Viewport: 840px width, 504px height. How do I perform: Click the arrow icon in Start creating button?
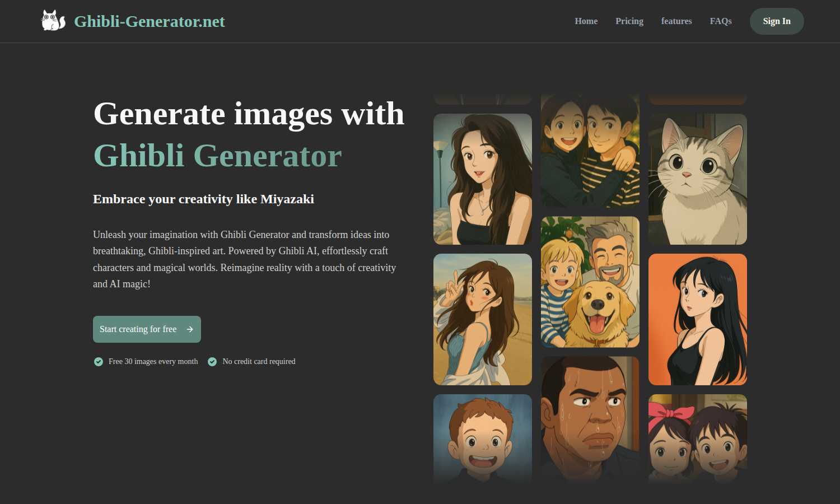pyautogui.click(x=190, y=329)
